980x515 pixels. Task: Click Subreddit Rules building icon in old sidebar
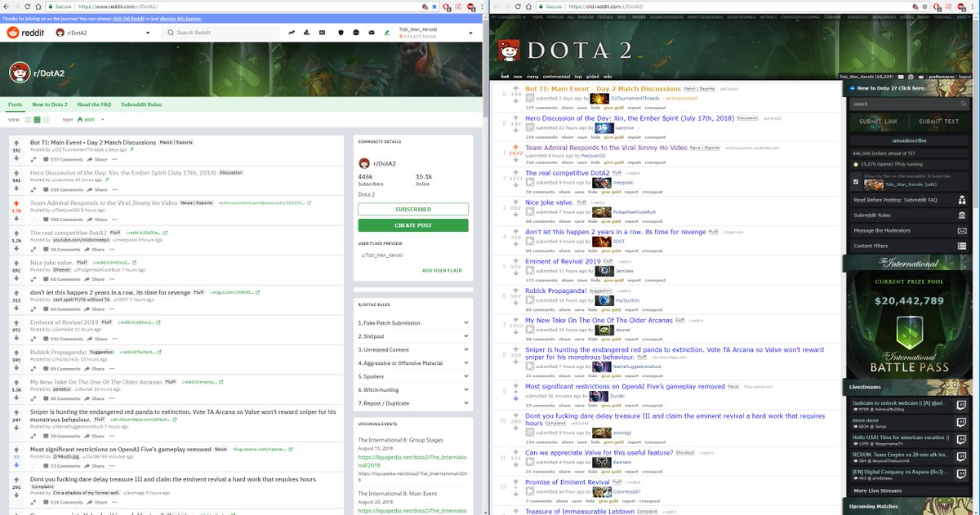click(962, 215)
